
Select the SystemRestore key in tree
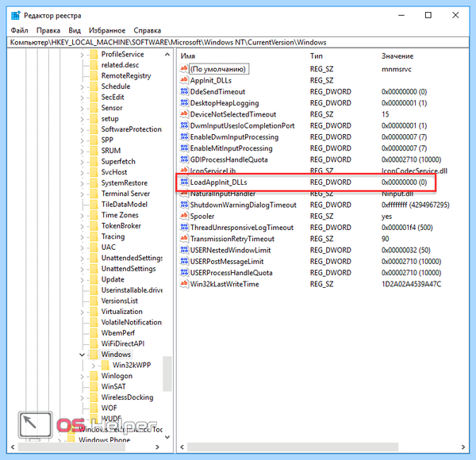coord(125,182)
